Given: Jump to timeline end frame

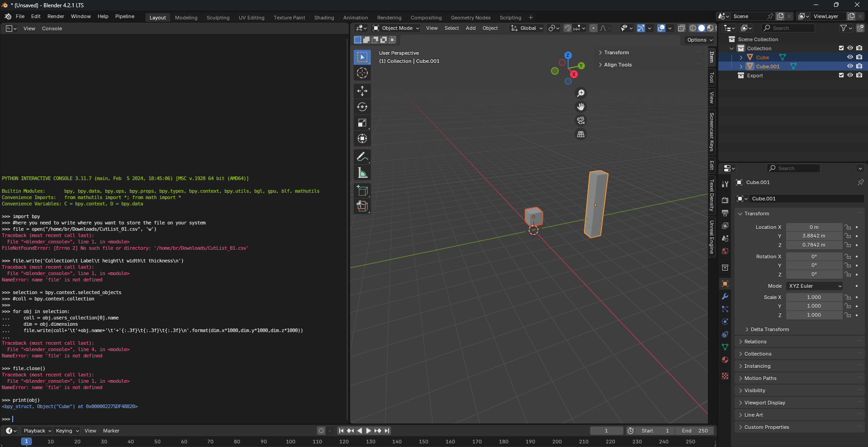Looking at the screenshot, I should (387, 431).
